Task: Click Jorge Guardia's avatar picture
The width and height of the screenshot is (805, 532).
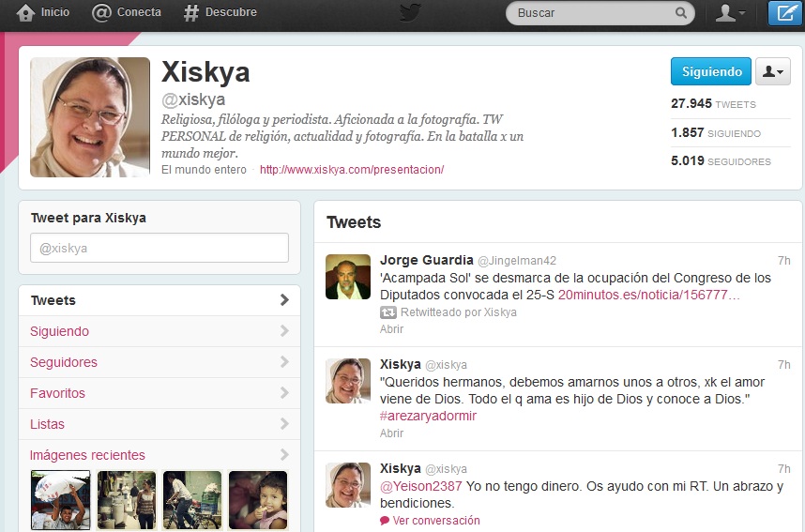Action: pos(347,277)
